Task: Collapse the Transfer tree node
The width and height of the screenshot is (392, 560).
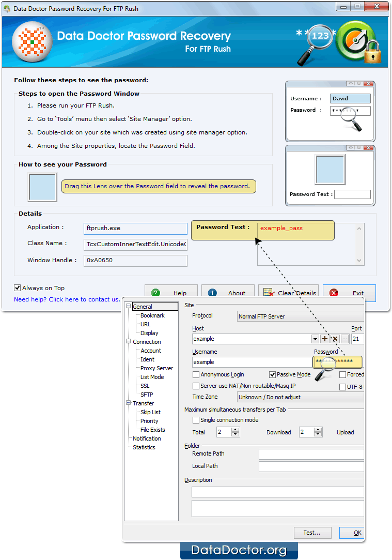Action: pos(129,403)
